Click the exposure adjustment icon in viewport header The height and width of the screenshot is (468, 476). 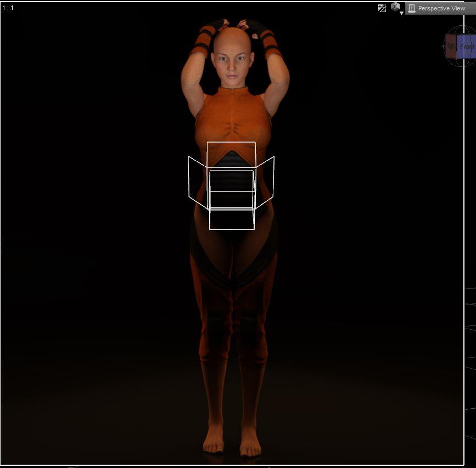click(382, 8)
